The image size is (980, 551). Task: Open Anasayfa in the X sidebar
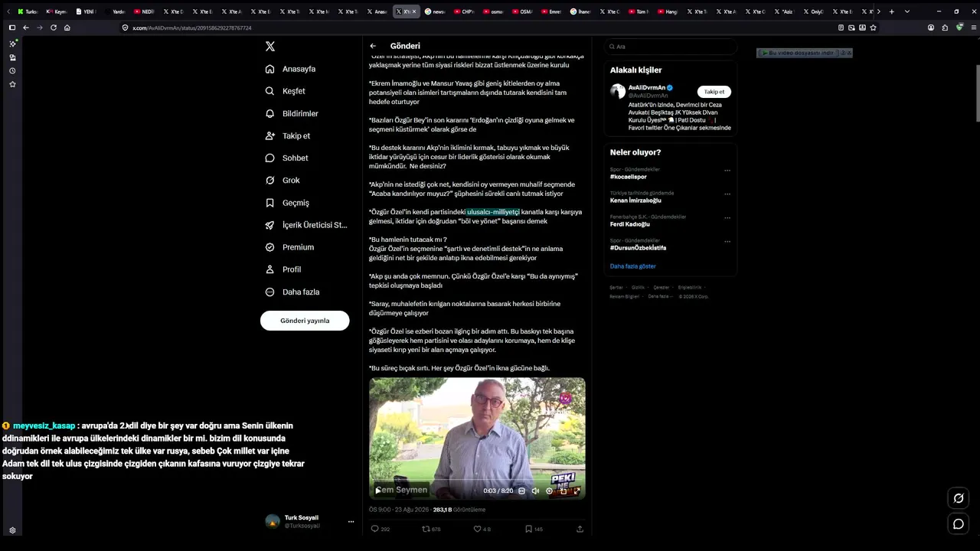coord(290,69)
